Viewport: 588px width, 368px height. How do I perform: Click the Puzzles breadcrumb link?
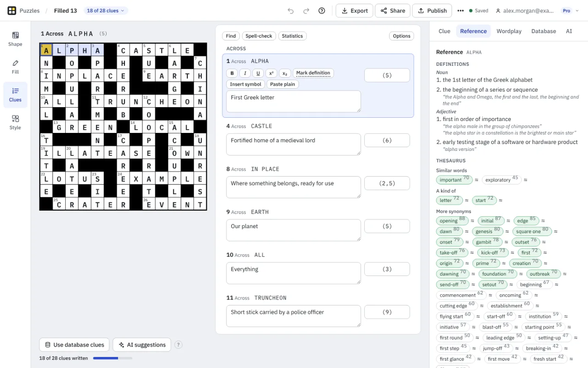pos(29,11)
